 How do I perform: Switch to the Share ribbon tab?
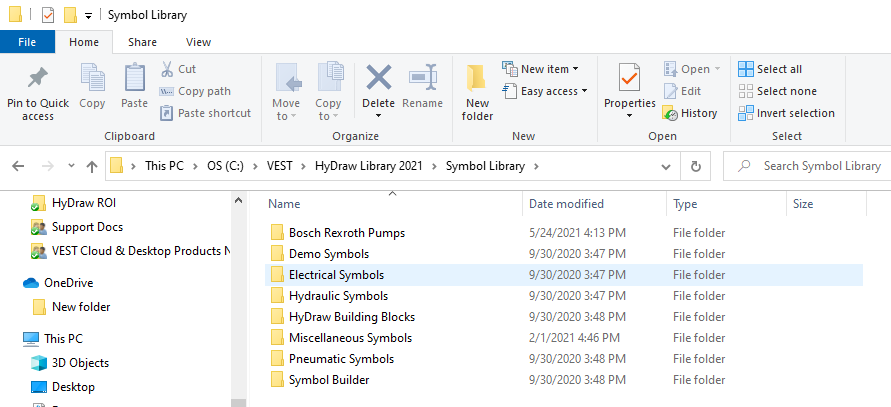pos(142,42)
